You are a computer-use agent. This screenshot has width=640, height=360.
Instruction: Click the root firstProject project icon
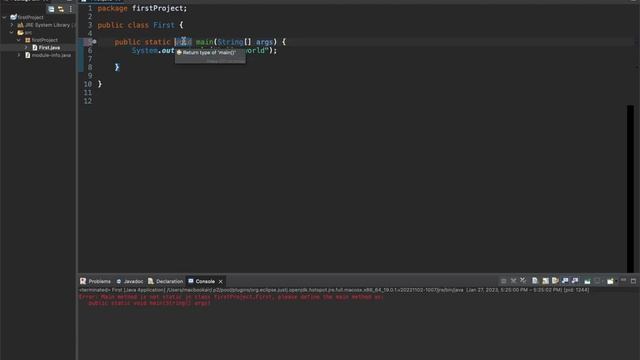click(13, 18)
